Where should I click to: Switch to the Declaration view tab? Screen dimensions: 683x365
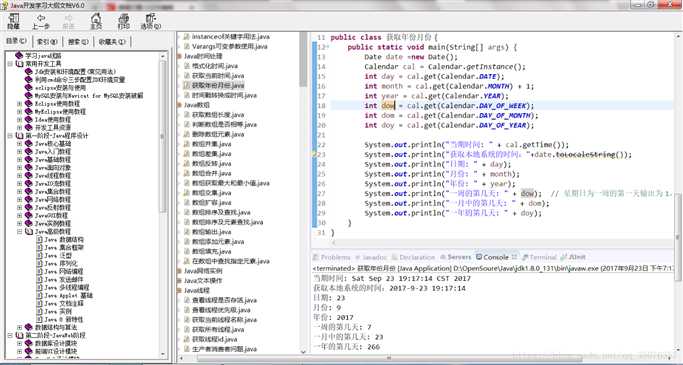click(x=414, y=257)
